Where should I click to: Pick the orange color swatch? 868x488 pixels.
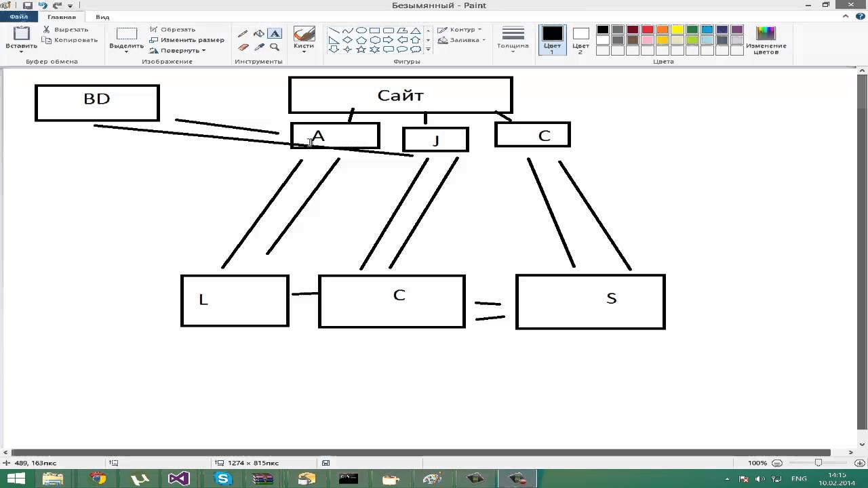click(x=662, y=30)
